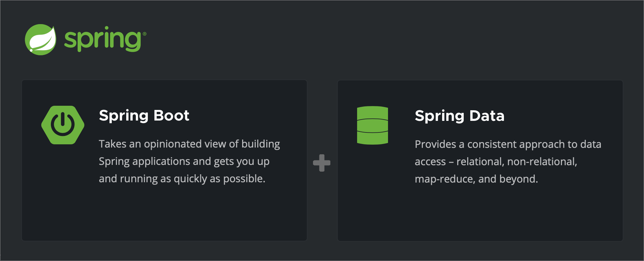644x261 pixels.
Task: Click the 'Provides a consistent approach to data' line
Action: 508,144
